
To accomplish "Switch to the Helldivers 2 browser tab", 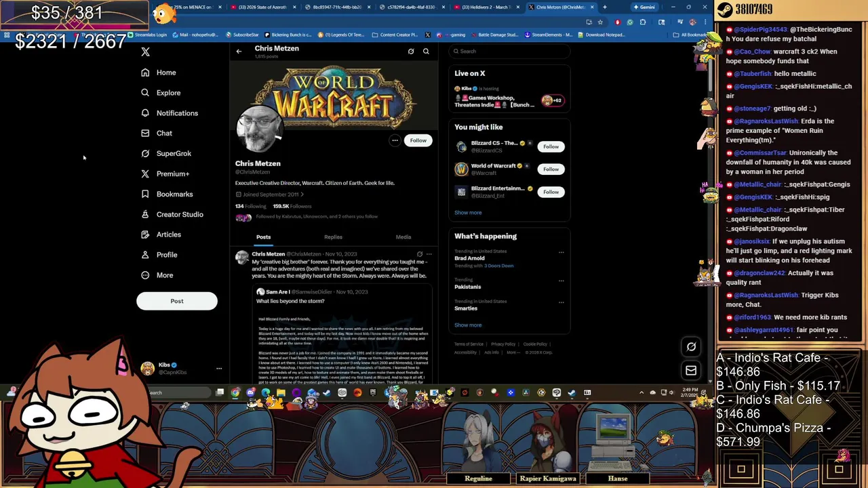I will [486, 7].
